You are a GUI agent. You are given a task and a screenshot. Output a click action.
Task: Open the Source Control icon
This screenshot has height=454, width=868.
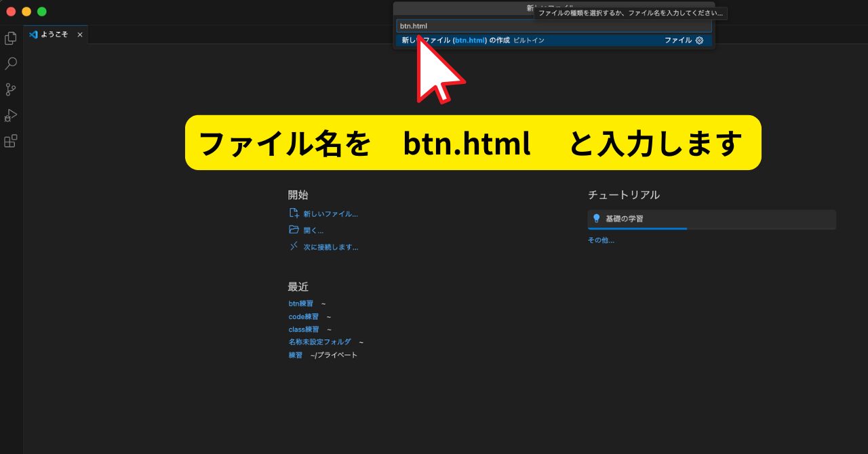click(x=10, y=89)
